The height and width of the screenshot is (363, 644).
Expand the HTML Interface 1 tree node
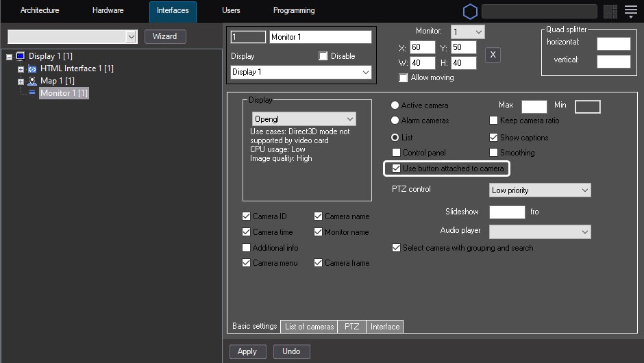[x=21, y=68]
